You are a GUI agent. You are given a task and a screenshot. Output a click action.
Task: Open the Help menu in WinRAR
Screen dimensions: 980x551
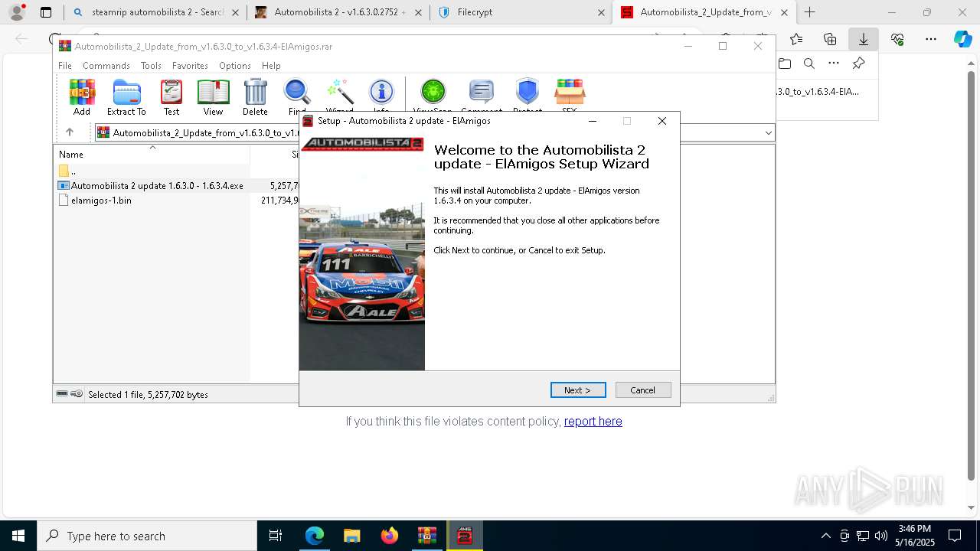[x=271, y=66]
